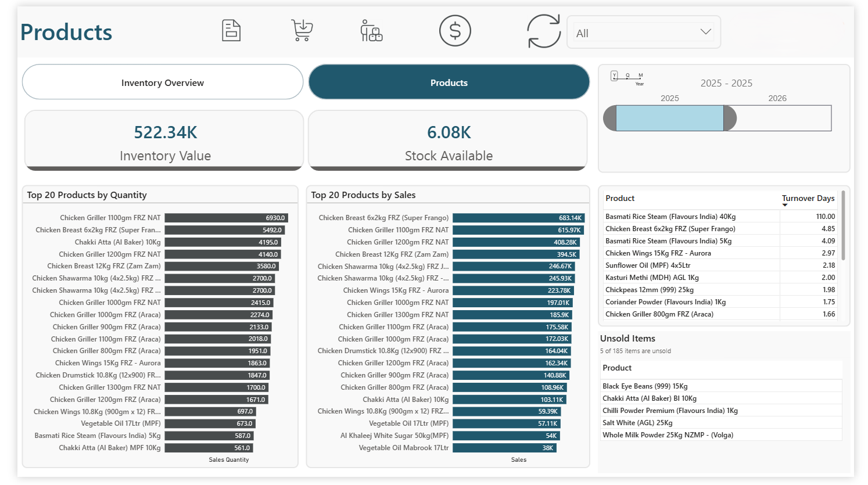
Task: Click the dropdown chevron arrow beside All
Action: 705,32
